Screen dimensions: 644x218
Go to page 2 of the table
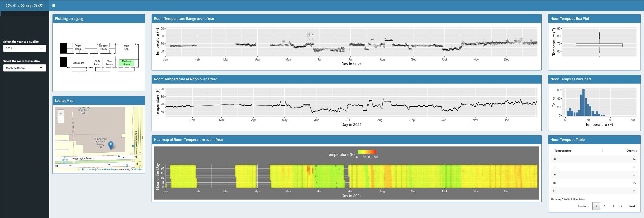605,206
